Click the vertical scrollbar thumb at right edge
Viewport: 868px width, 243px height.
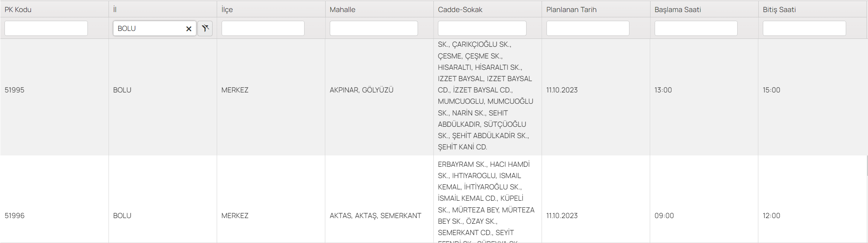point(867,166)
